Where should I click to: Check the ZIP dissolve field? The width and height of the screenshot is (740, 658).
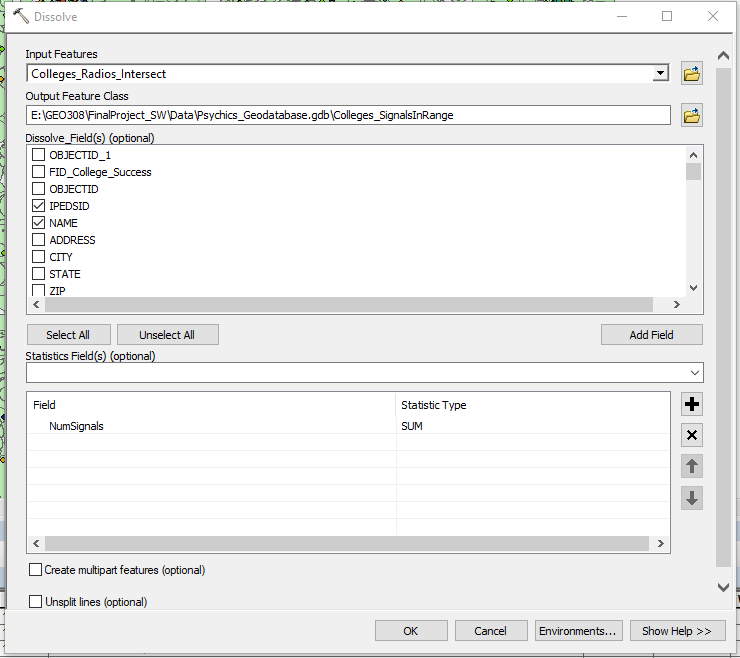(x=38, y=290)
